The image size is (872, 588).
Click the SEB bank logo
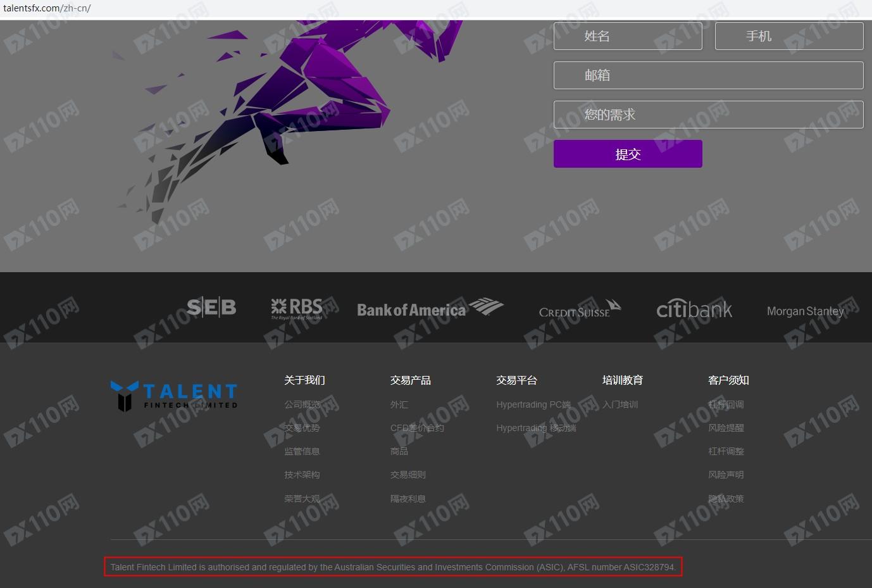(211, 308)
